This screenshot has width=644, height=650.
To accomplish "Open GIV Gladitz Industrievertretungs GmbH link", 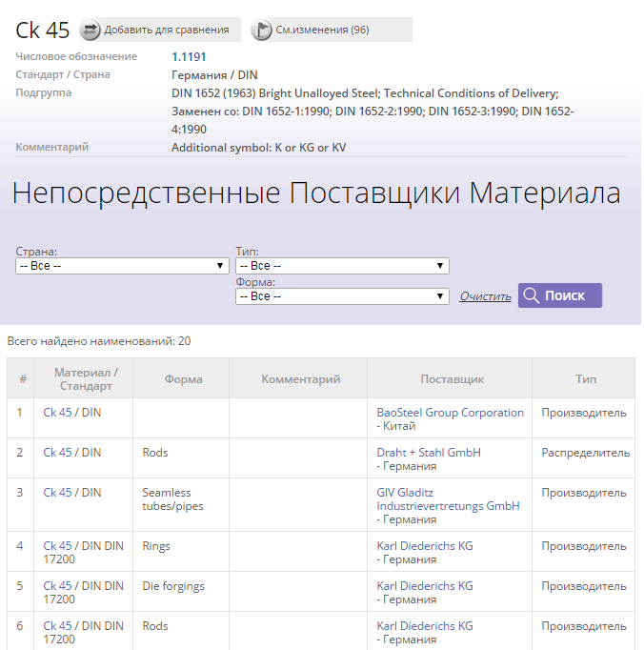I will [x=448, y=499].
